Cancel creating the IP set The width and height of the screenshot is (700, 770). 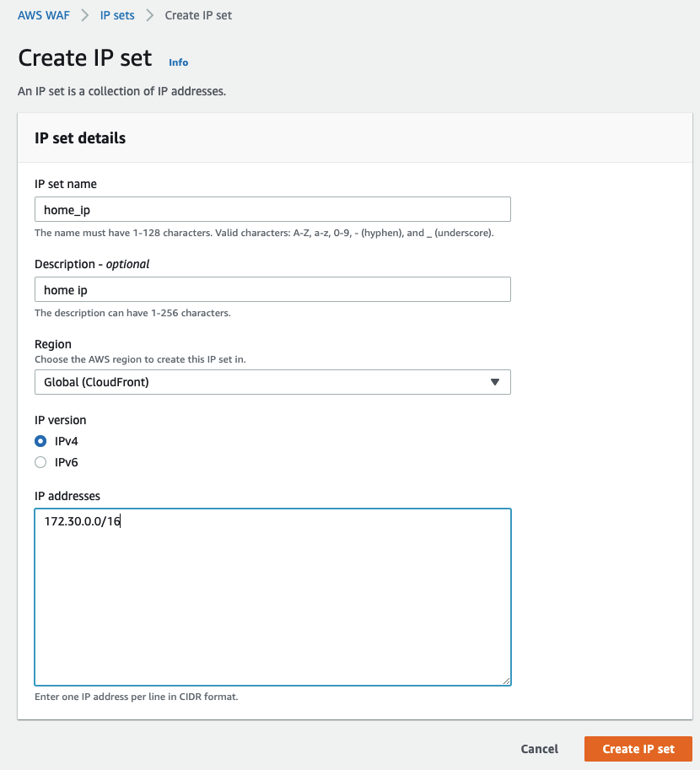coord(540,749)
